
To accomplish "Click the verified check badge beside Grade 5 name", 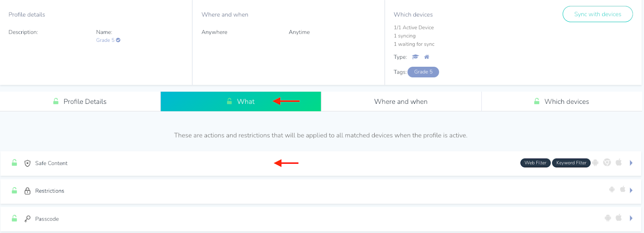I will point(118,40).
